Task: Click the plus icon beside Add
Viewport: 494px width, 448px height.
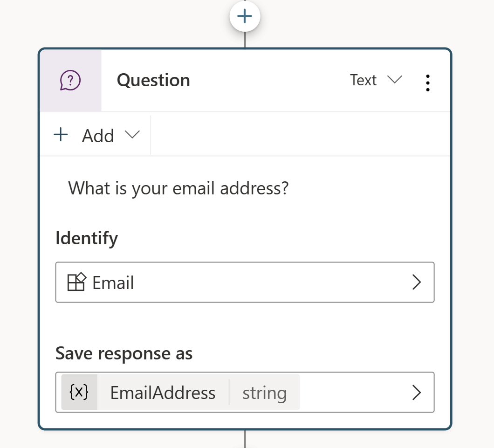Action: click(x=61, y=135)
